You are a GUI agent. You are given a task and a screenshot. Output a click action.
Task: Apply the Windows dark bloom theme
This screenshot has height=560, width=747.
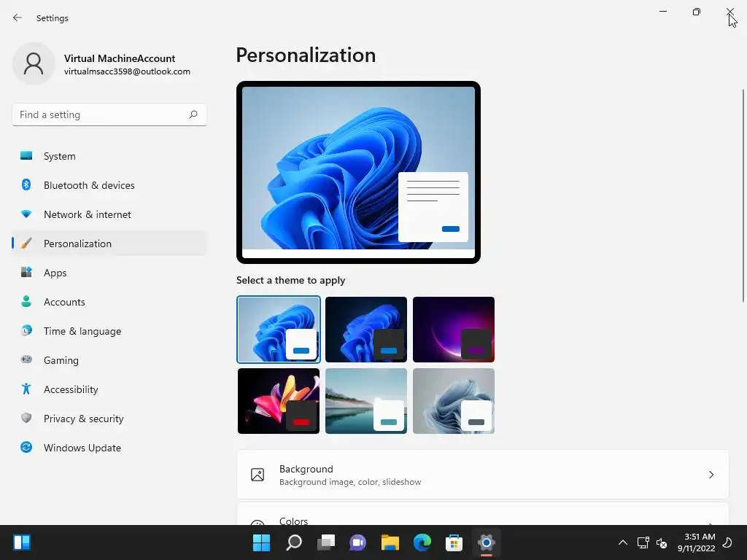click(x=366, y=330)
